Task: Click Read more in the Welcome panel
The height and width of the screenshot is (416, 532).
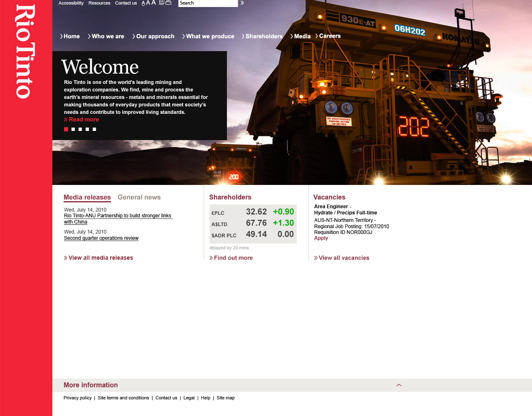Action: (x=81, y=119)
